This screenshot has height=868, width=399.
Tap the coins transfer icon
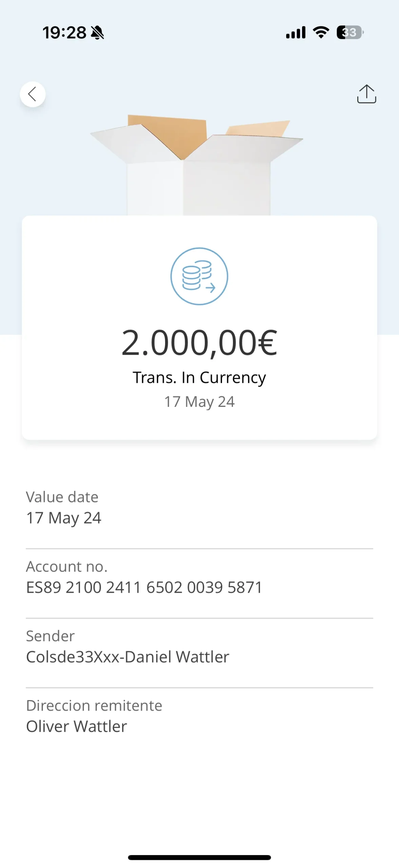[199, 276]
